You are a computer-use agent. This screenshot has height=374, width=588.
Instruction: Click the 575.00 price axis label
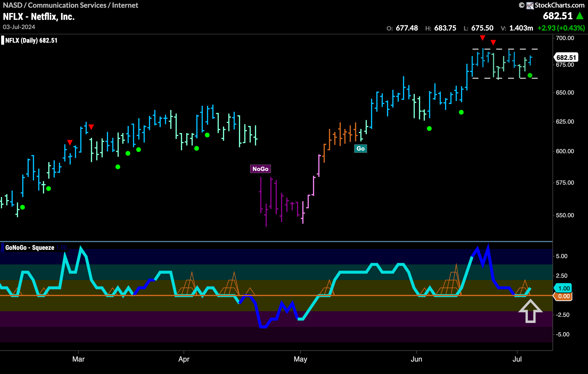(565, 183)
